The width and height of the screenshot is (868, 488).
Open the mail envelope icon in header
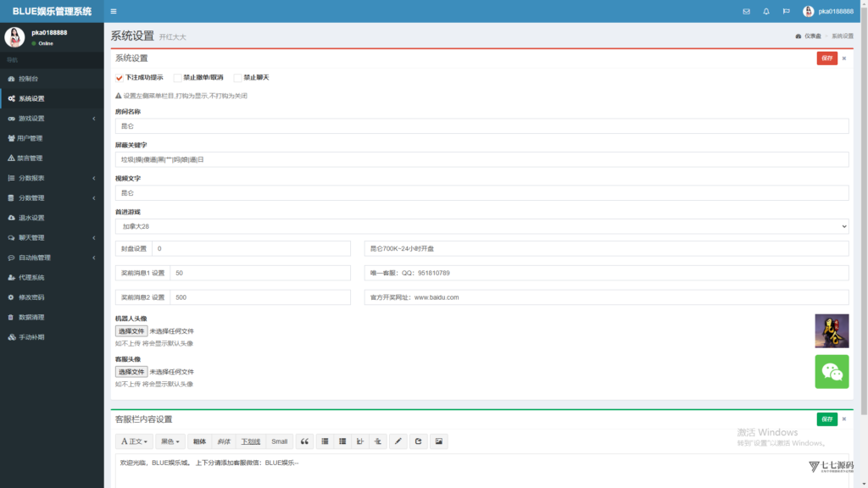point(746,11)
